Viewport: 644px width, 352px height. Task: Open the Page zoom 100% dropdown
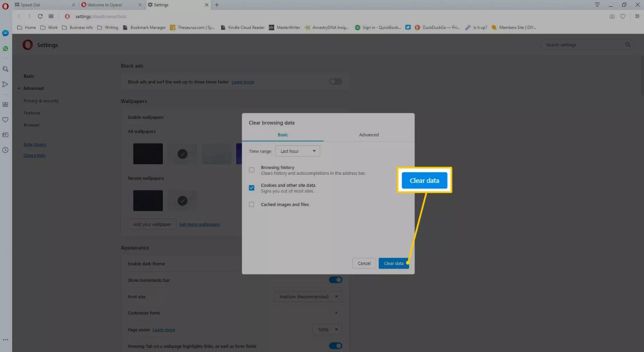(327, 330)
